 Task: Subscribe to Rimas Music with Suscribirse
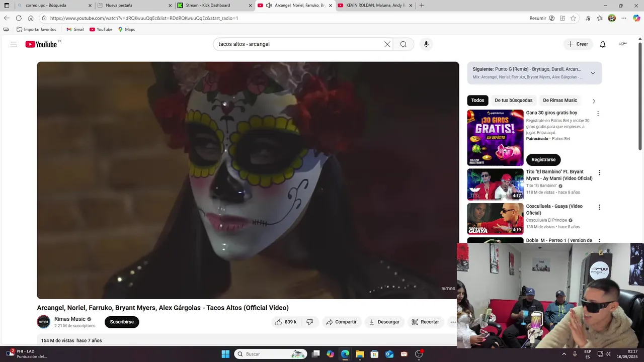tap(122, 322)
